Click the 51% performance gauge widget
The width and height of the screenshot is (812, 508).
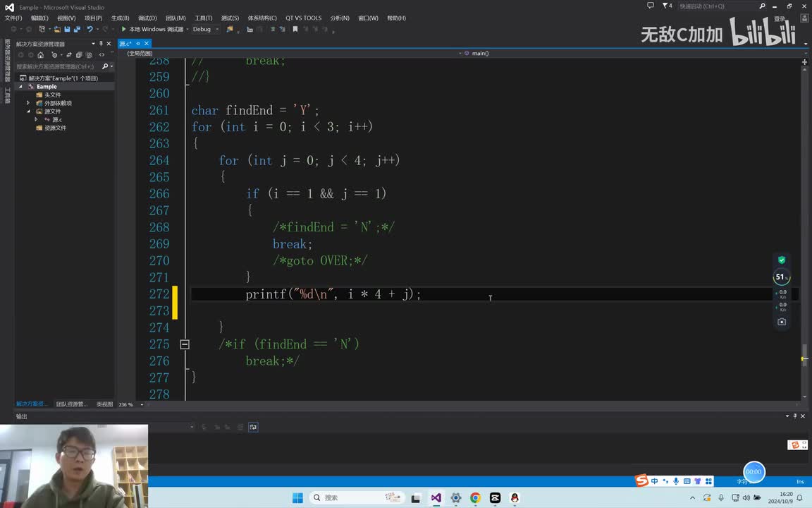pos(782,277)
